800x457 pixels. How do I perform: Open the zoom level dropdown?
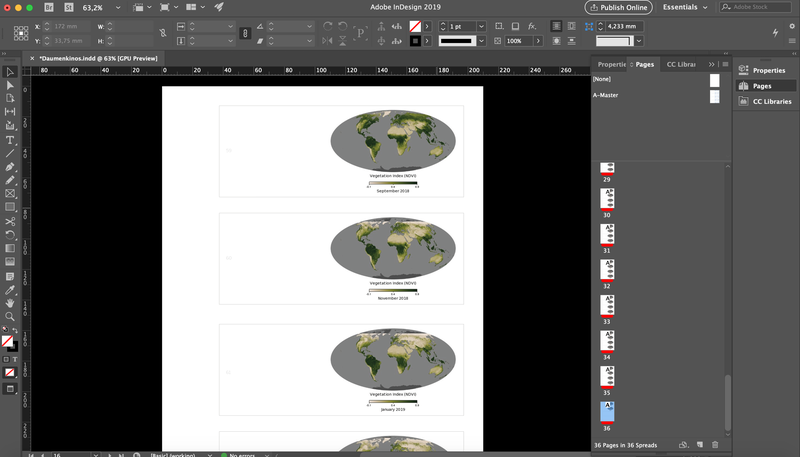click(118, 8)
